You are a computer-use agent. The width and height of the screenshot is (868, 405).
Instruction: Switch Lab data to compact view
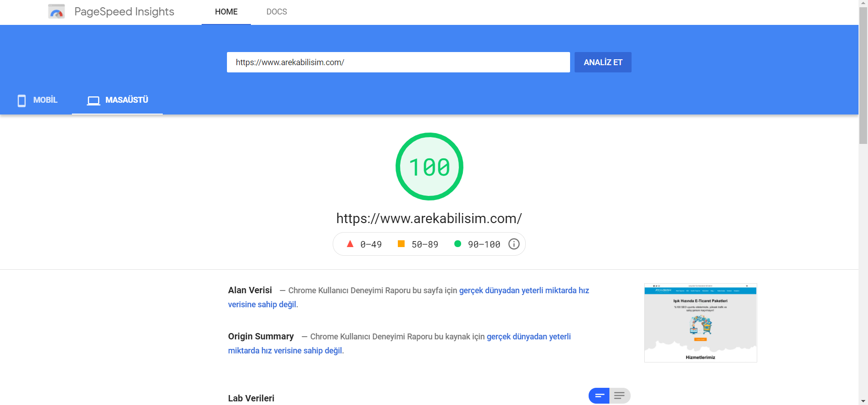[x=599, y=395]
